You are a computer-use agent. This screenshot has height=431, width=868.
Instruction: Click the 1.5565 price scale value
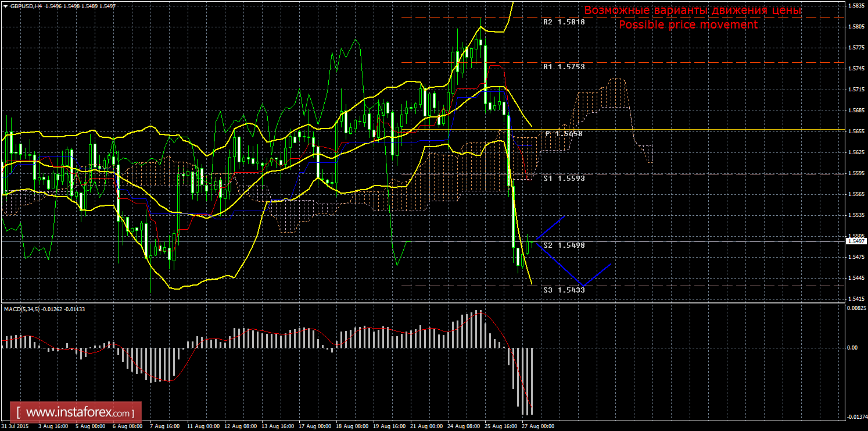[856, 194]
